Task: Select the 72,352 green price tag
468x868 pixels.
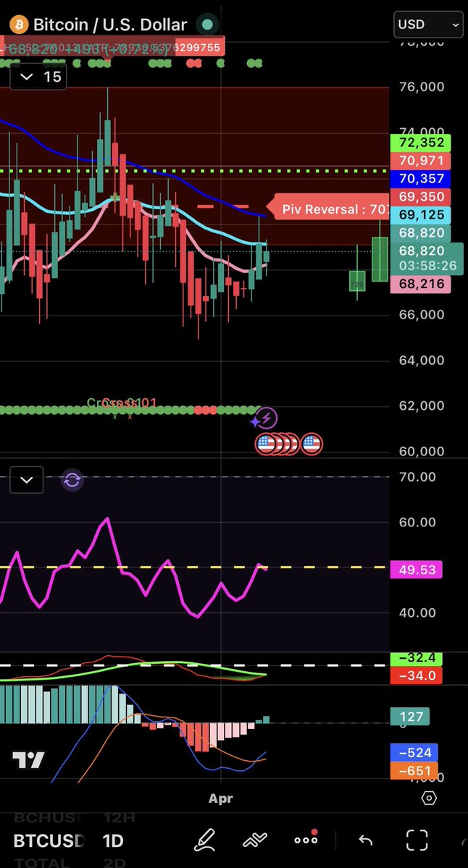Action: [421, 143]
